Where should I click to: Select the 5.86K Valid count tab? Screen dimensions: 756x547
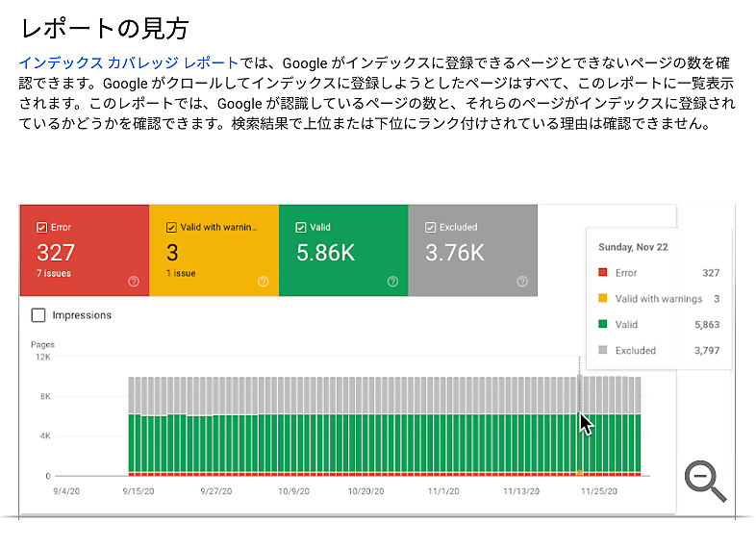[x=327, y=254]
